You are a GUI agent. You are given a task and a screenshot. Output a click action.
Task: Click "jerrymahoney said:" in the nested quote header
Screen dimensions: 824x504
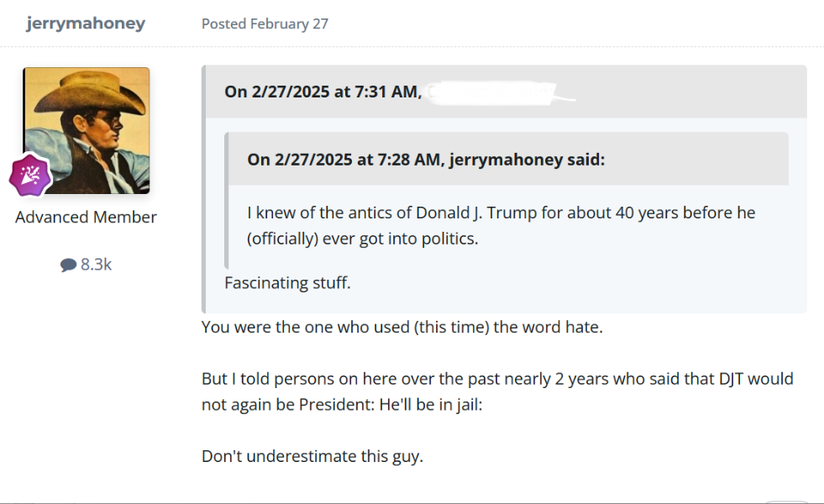tap(527, 160)
